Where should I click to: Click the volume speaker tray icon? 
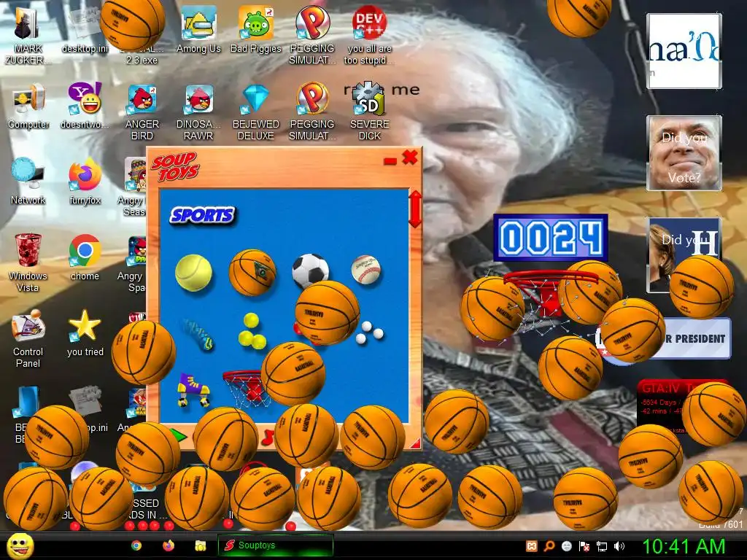point(619,546)
